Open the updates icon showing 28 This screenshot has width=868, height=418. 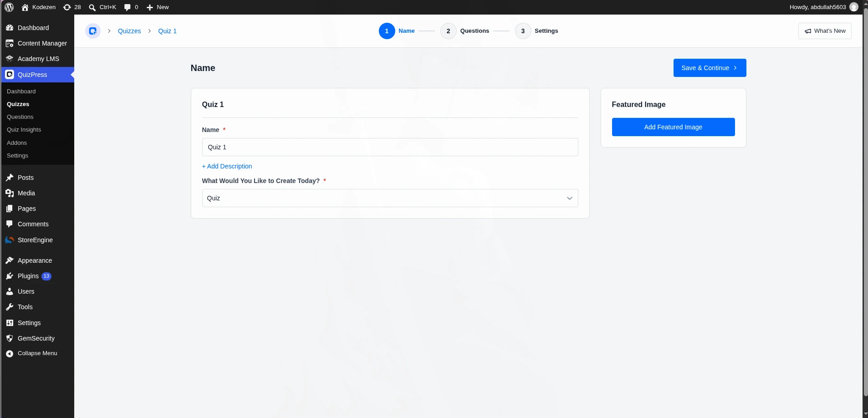click(67, 7)
